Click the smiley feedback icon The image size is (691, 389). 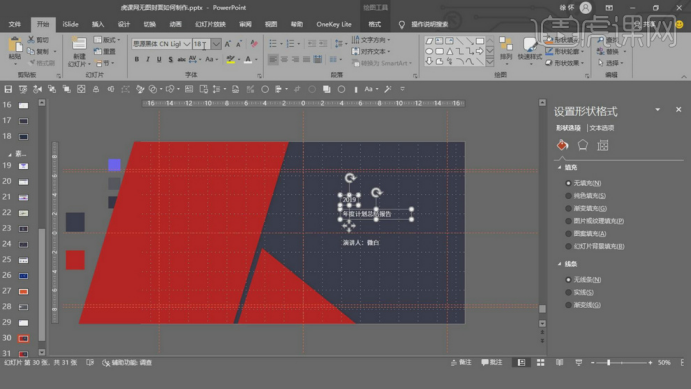tap(679, 24)
